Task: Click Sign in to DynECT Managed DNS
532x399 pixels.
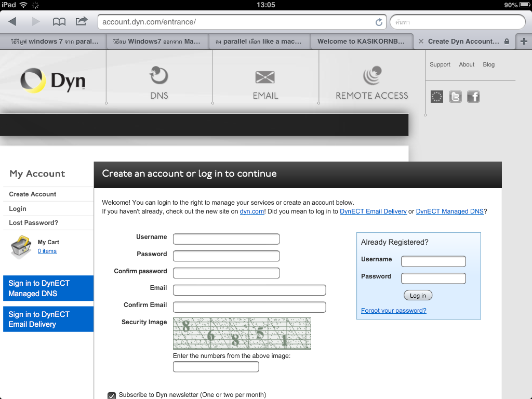Action: tap(48, 288)
